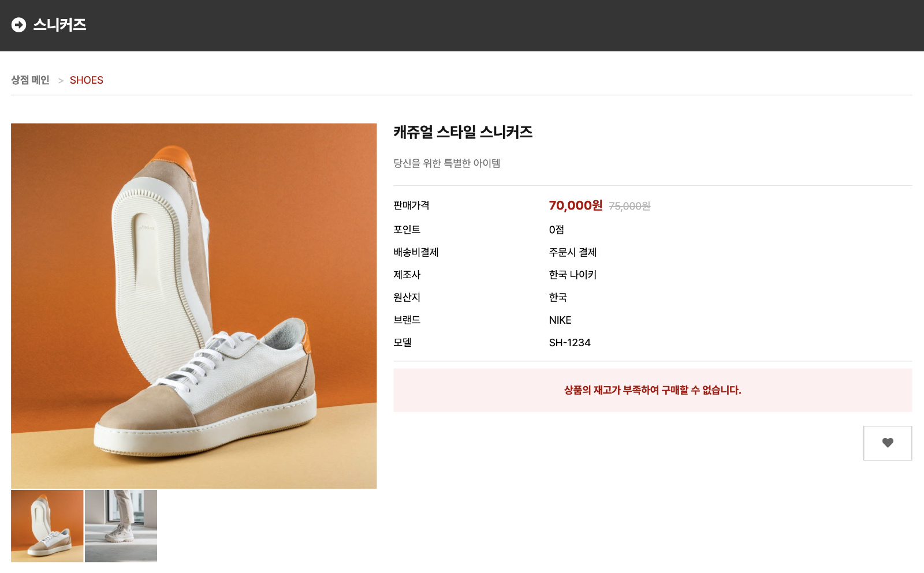Click the 포인트 label
Screen dimensions: 924x573
click(407, 230)
